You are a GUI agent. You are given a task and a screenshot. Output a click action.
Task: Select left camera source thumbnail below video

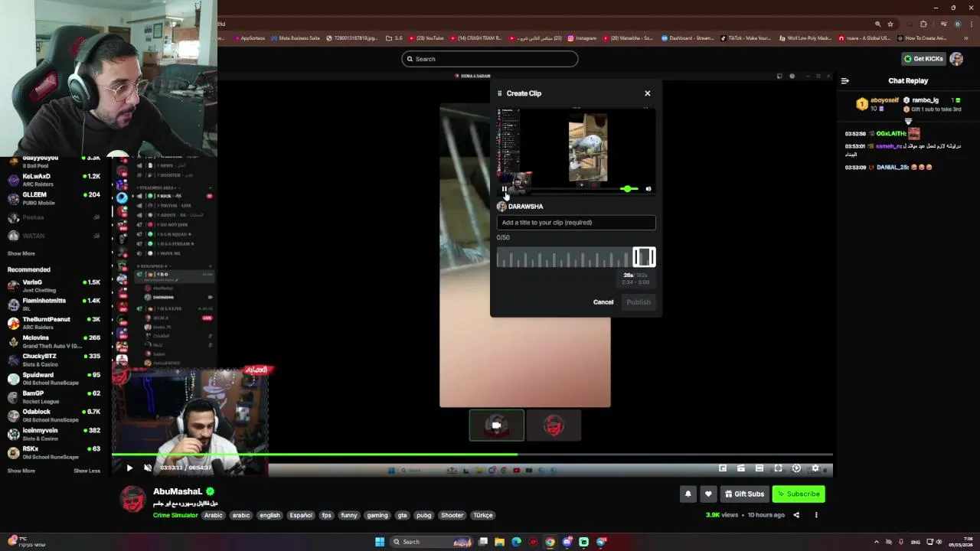pyautogui.click(x=497, y=425)
